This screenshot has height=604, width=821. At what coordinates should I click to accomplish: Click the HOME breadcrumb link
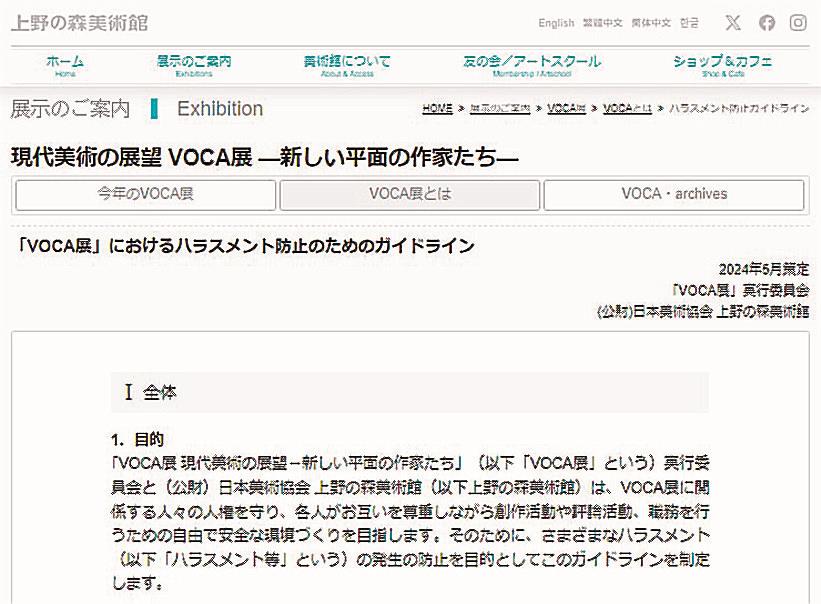437,110
